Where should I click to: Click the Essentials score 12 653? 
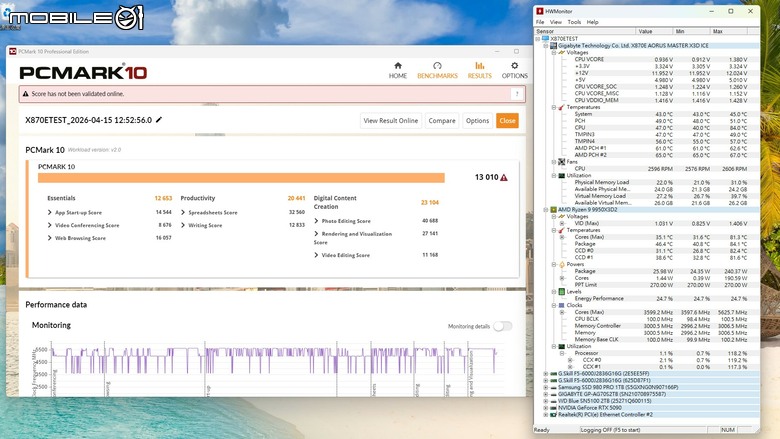point(163,198)
